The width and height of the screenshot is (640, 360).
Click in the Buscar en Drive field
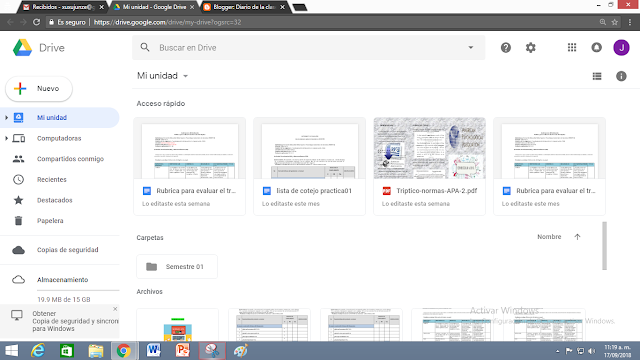click(309, 47)
